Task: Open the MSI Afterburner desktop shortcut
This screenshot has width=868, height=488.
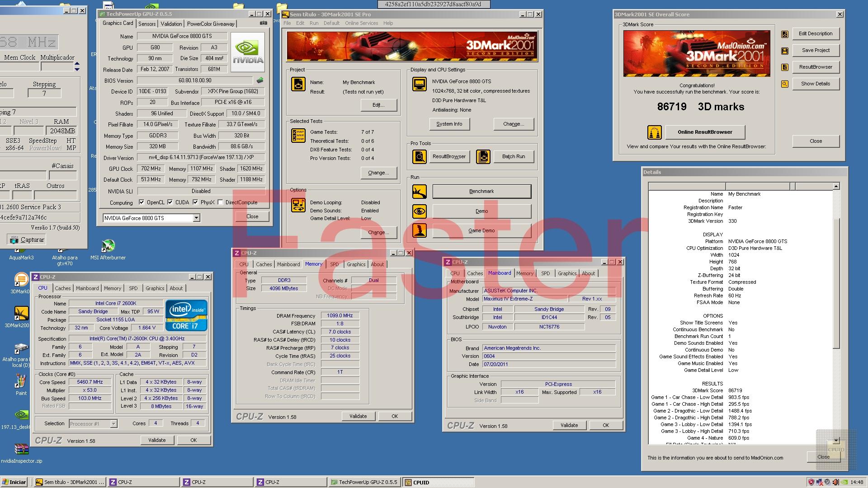Action: click(x=108, y=249)
